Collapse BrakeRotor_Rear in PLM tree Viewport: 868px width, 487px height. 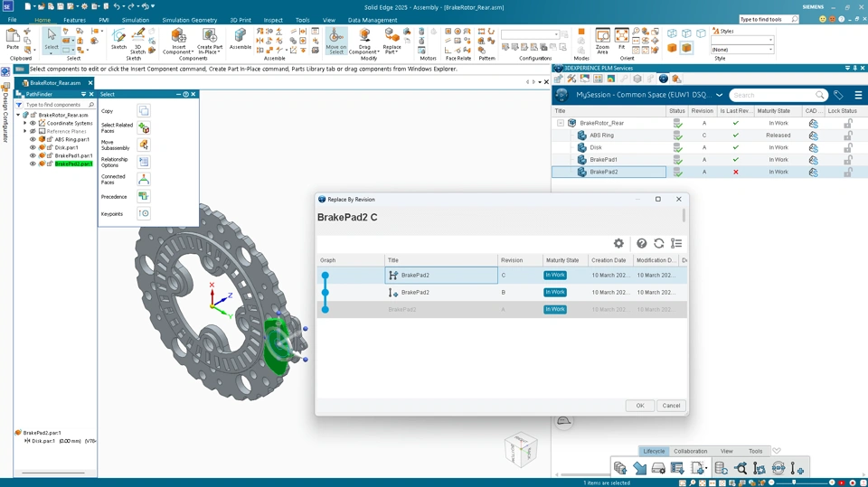561,123
